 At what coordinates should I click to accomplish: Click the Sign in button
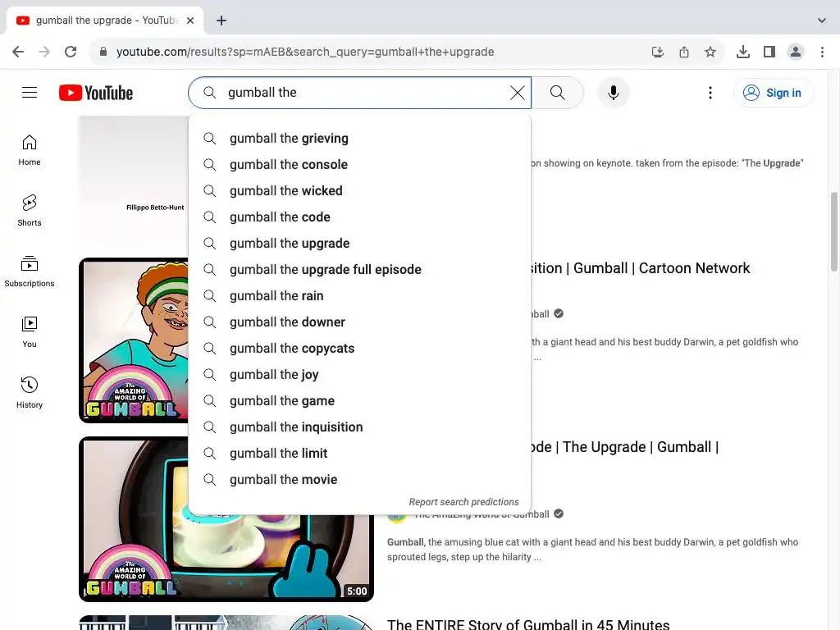click(x=773, y=93)
